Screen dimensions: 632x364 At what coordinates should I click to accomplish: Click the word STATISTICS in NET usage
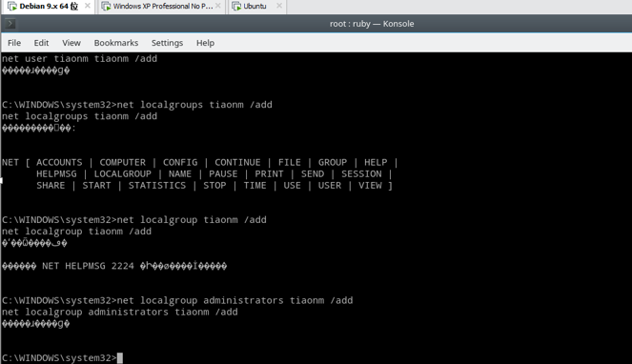[157, 186]
